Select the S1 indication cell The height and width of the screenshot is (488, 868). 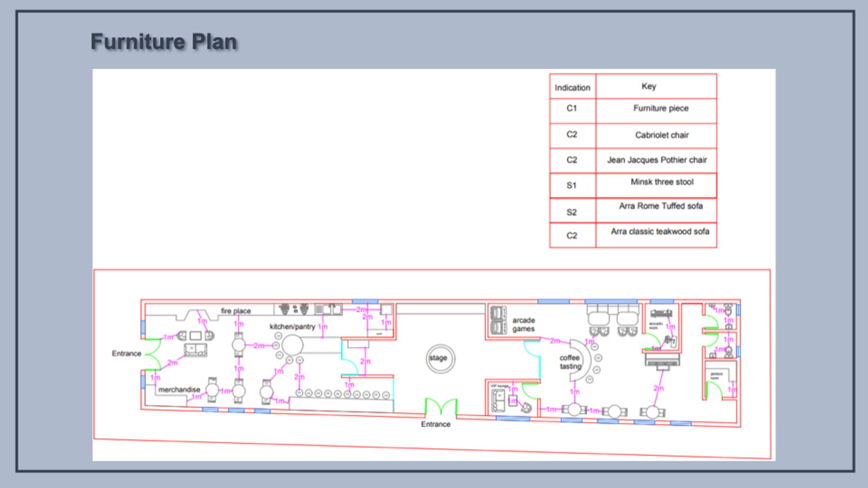pyautogui.click(x=572, y=186)
